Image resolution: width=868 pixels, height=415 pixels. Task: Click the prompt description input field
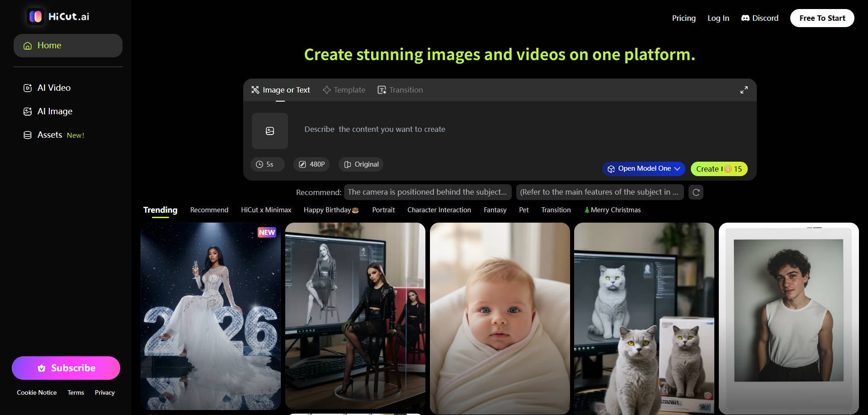coord(524,130)
